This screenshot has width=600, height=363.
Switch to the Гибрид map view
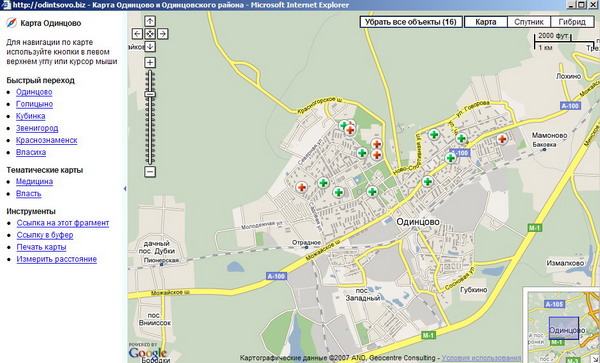(572, 22)
